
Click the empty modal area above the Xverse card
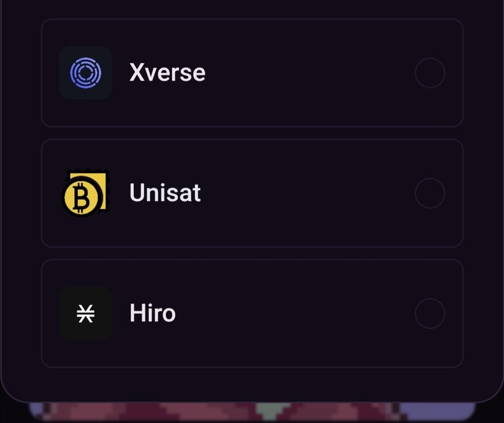click(252, 9)
